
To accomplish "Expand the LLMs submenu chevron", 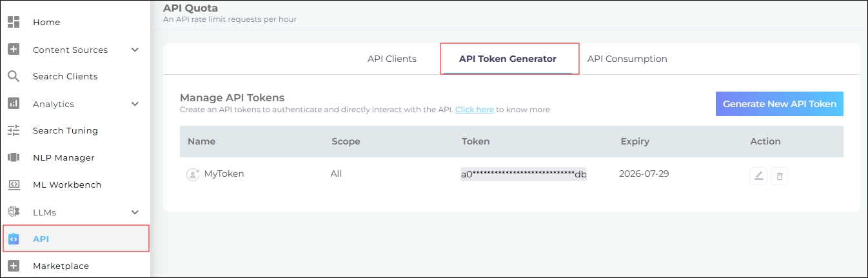I will (x=135, y=212).
